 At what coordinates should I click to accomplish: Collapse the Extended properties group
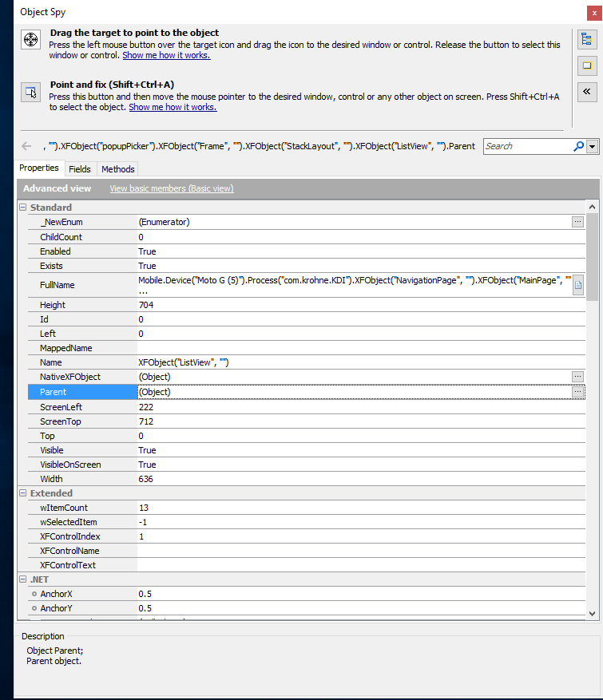(23, 493)
